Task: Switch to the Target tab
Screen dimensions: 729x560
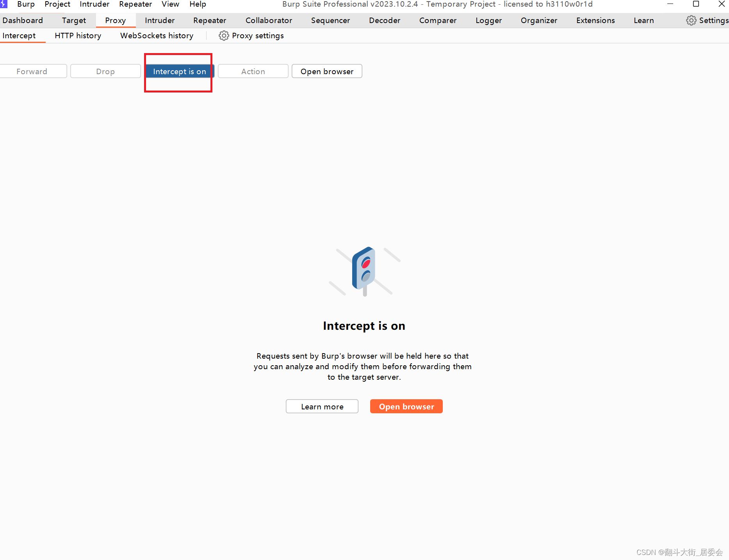Action: pyautogui.click(x=74, y=20)
